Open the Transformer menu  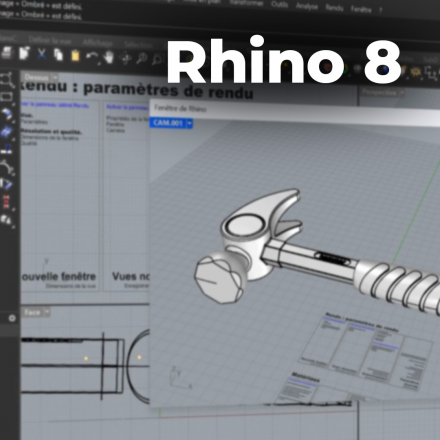point(246,3)
